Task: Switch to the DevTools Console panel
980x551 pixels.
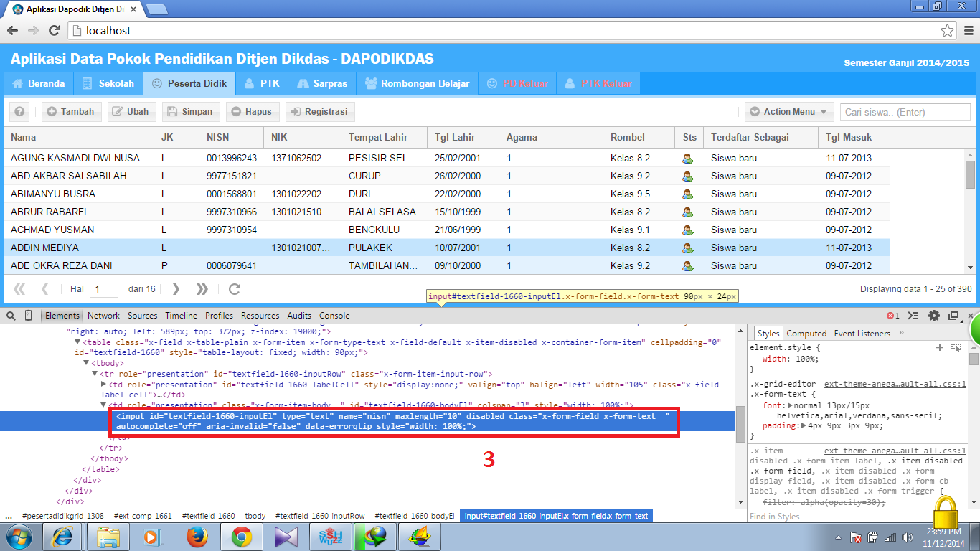Action: [334, 316]
